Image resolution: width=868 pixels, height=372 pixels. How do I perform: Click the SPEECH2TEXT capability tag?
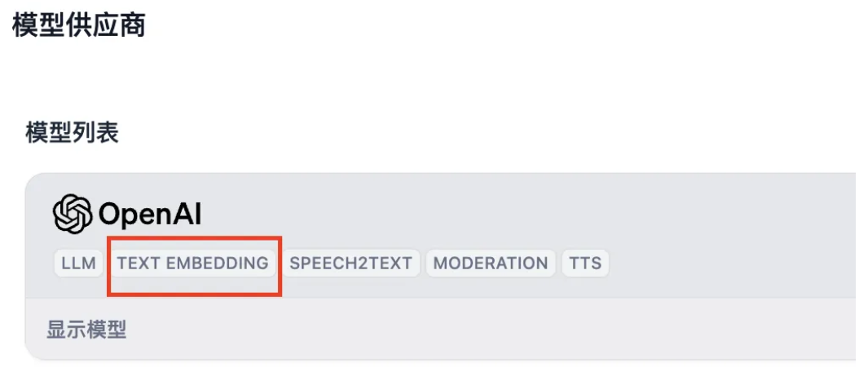click(x=351, y=263)
